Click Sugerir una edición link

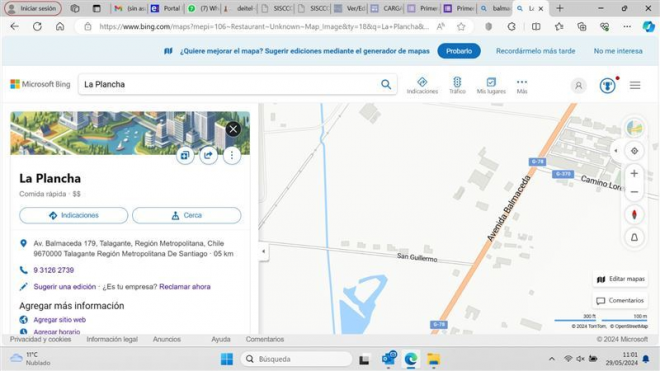point(65,286)
